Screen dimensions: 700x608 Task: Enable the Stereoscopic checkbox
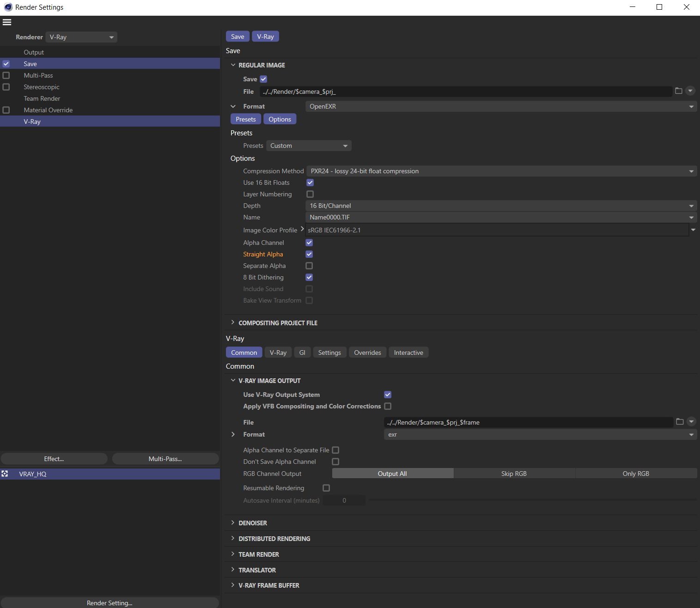[x=6, y=87]
